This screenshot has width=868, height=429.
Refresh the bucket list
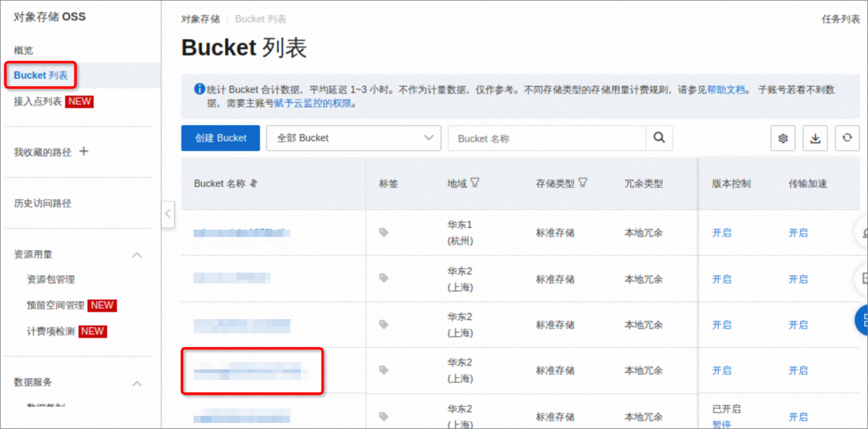[847, 138]
